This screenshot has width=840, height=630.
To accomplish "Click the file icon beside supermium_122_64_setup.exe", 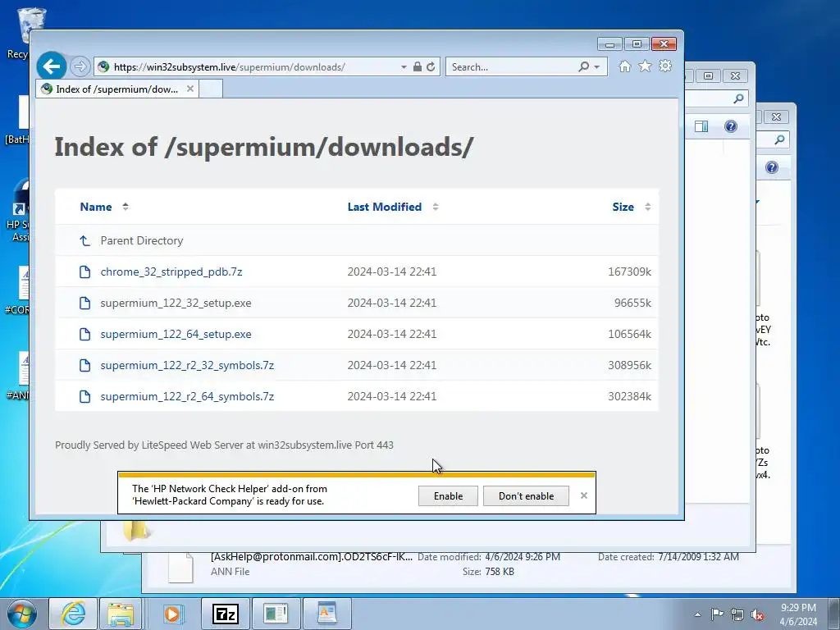I will [x=84, y=334].
